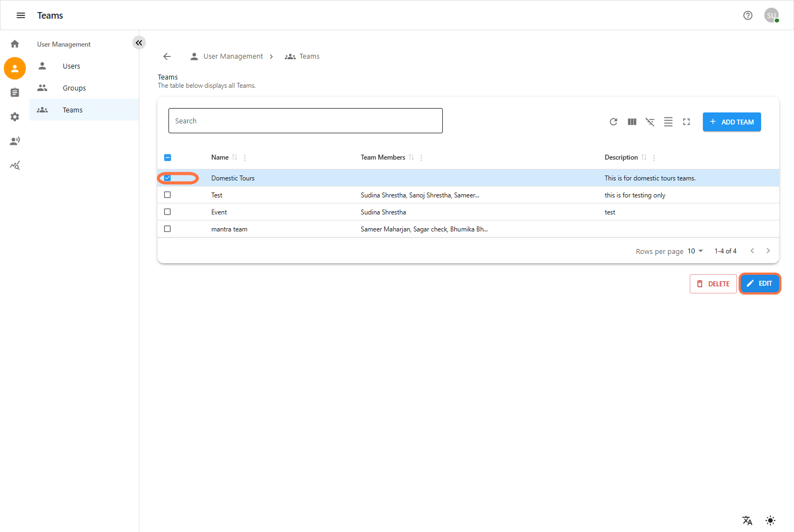Uncheck the Domestic Tours row checkbox

tap(167, 178)
